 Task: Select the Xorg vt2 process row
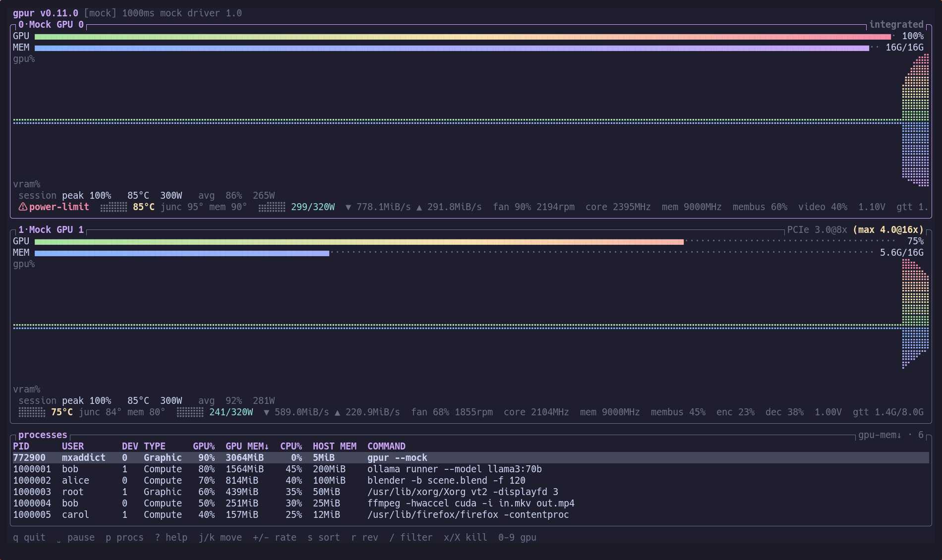pyautogui.click(x=471, y=492)
